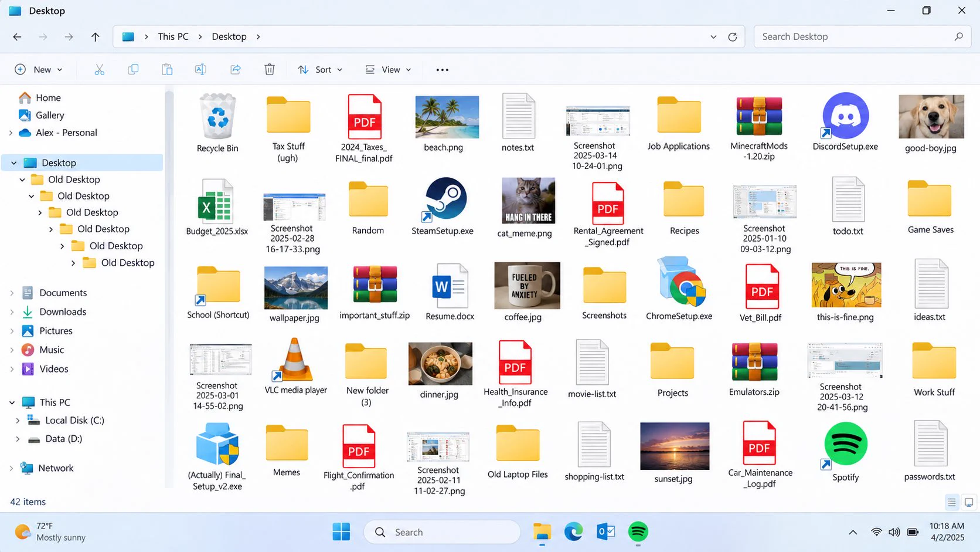Screen dimensions: 980x552
Task: Click Desktop breadcrumb in address bar
Action: point(229,37)
